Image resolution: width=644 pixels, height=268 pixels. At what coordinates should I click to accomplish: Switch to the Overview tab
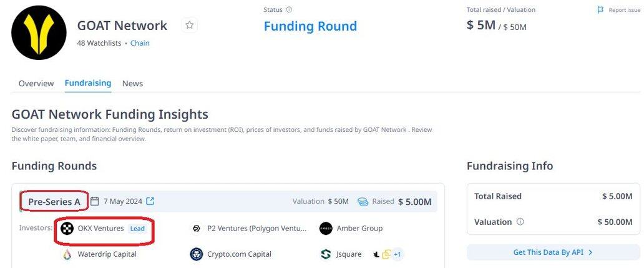click(36, 84)
